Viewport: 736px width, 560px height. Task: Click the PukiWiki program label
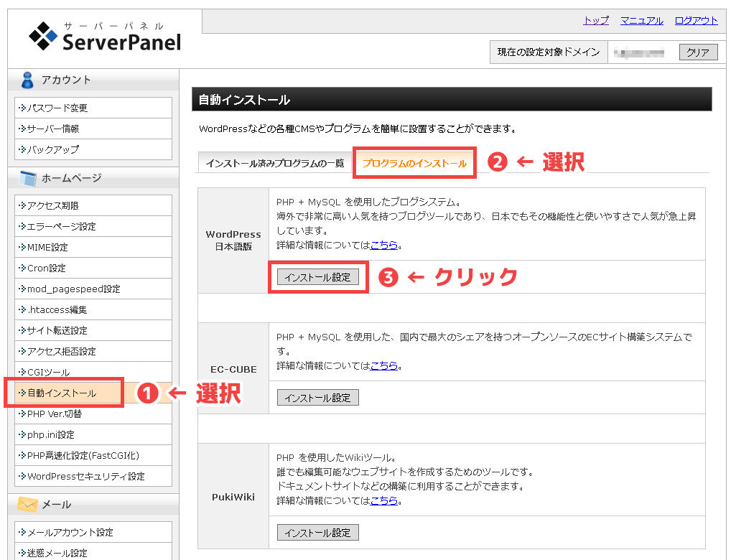pos(233,497)
